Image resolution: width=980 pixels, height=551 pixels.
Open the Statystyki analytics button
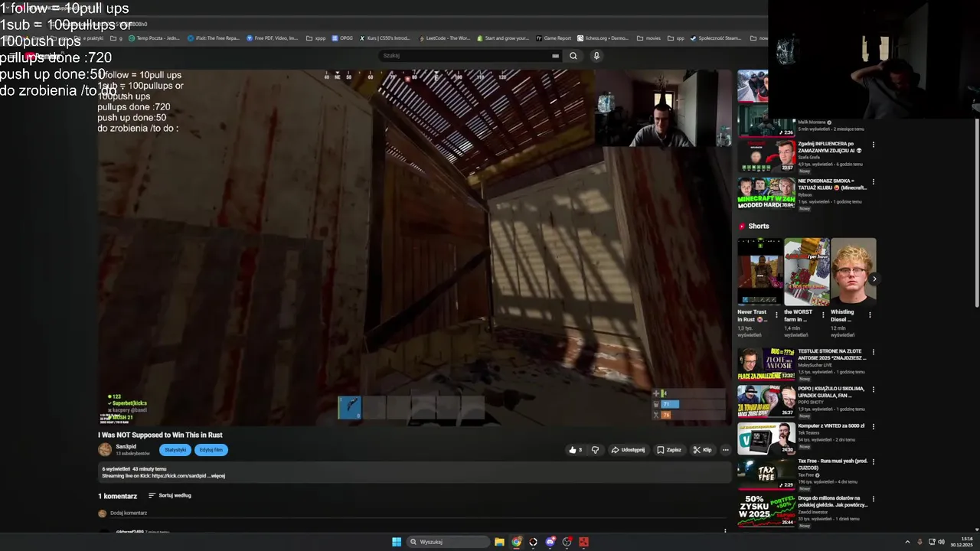[175, 450]
